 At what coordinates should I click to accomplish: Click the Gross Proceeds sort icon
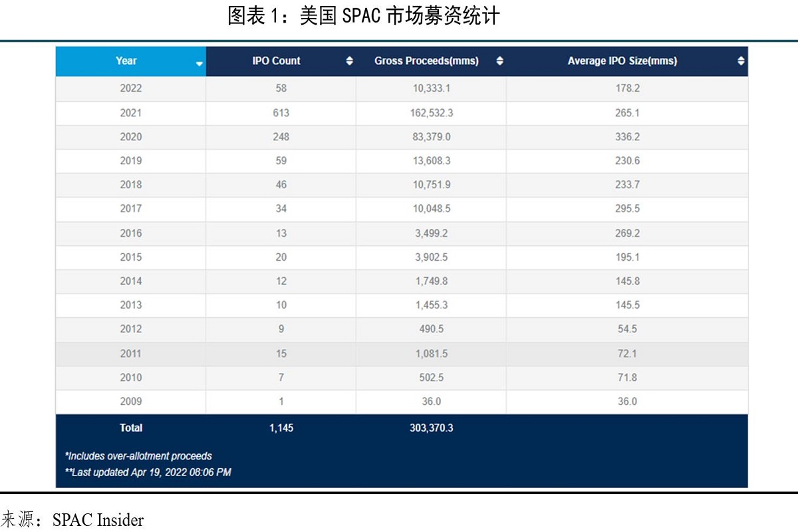point(501,61)
